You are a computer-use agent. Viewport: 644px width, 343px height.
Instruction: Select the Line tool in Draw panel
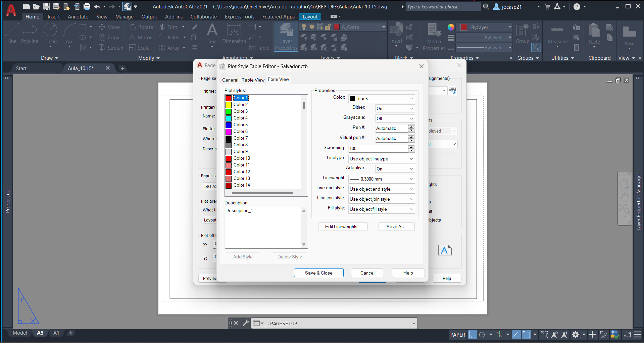[x=11, y=34]
